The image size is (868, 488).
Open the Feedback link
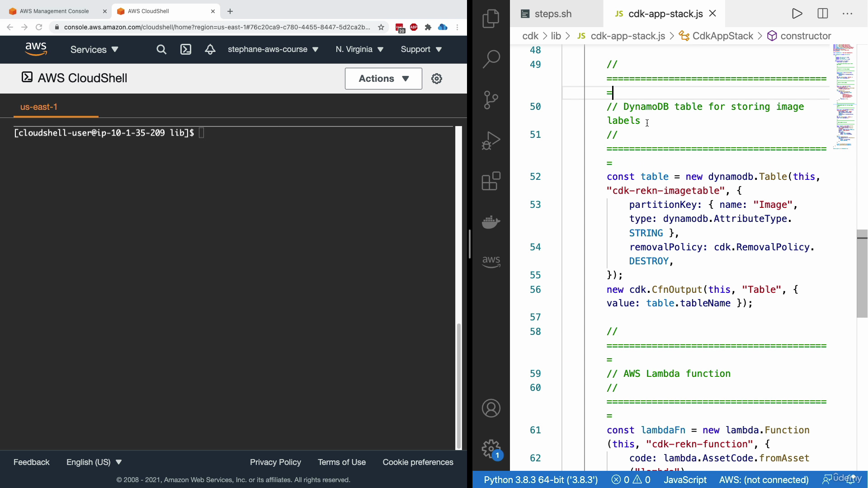(31, 462)
